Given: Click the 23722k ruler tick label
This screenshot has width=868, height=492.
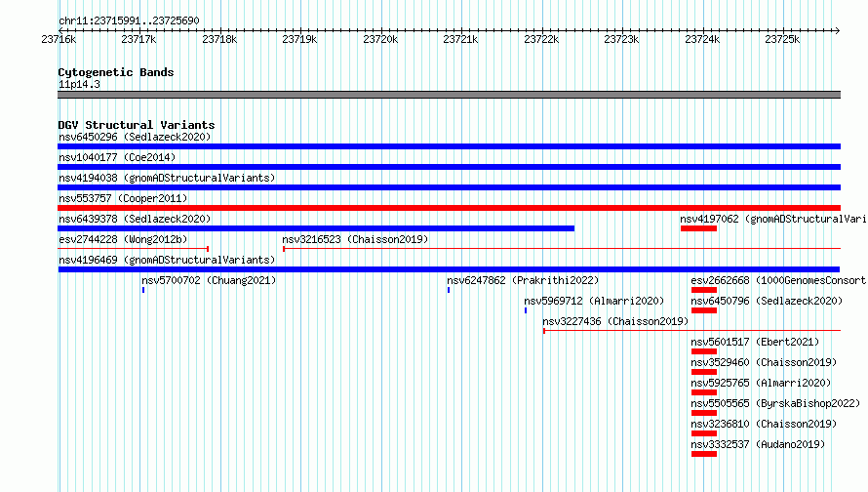Looking at the screenshot, I should 541,39.
